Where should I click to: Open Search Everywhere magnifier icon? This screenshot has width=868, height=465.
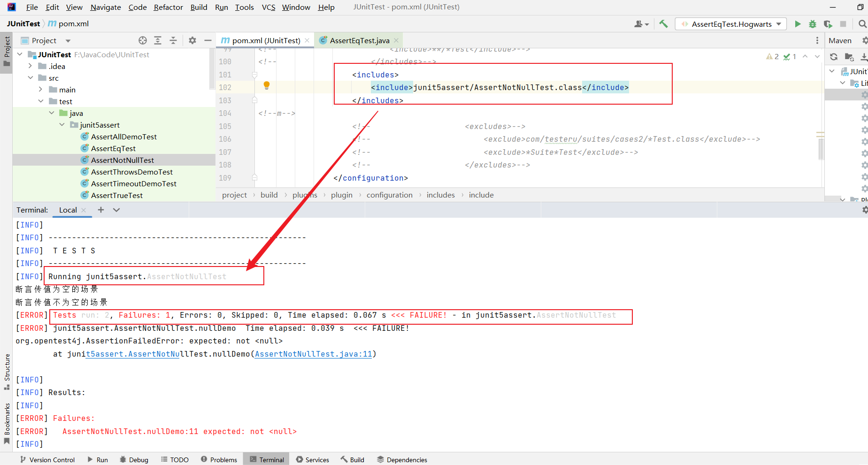pos(862,24)
